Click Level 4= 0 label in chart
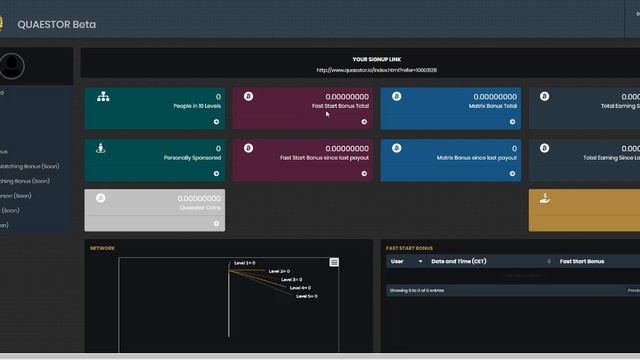This screenshot has height=360, width=640. point(300,288)
